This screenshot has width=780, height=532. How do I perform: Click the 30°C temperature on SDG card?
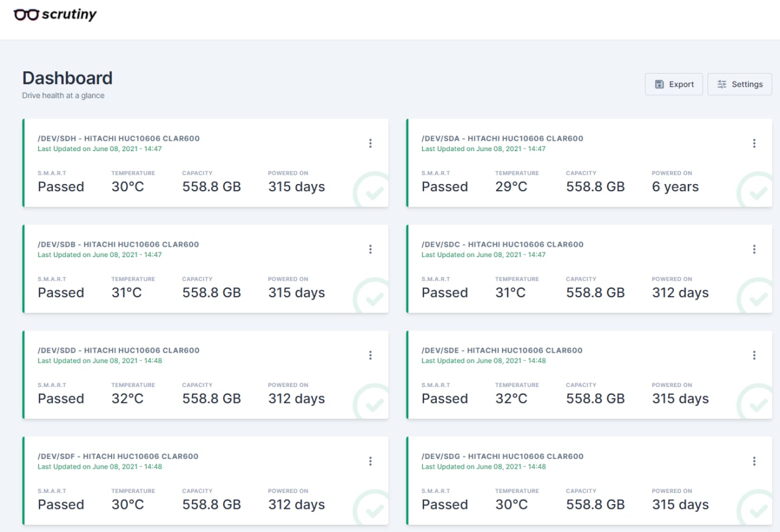coord(512,505)
